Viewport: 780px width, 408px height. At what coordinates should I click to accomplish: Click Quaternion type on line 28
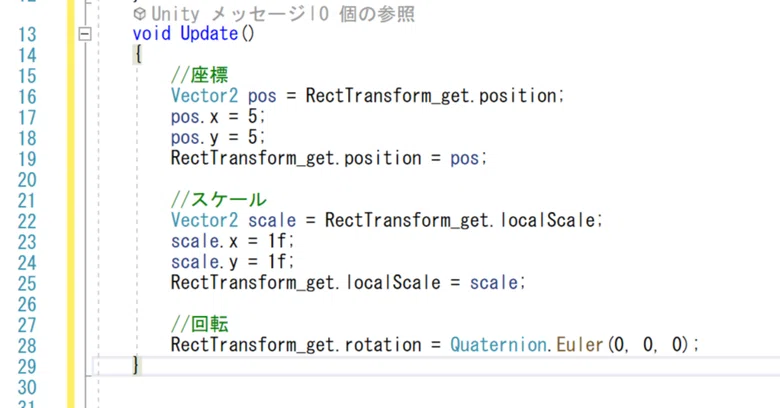(498, 344)
